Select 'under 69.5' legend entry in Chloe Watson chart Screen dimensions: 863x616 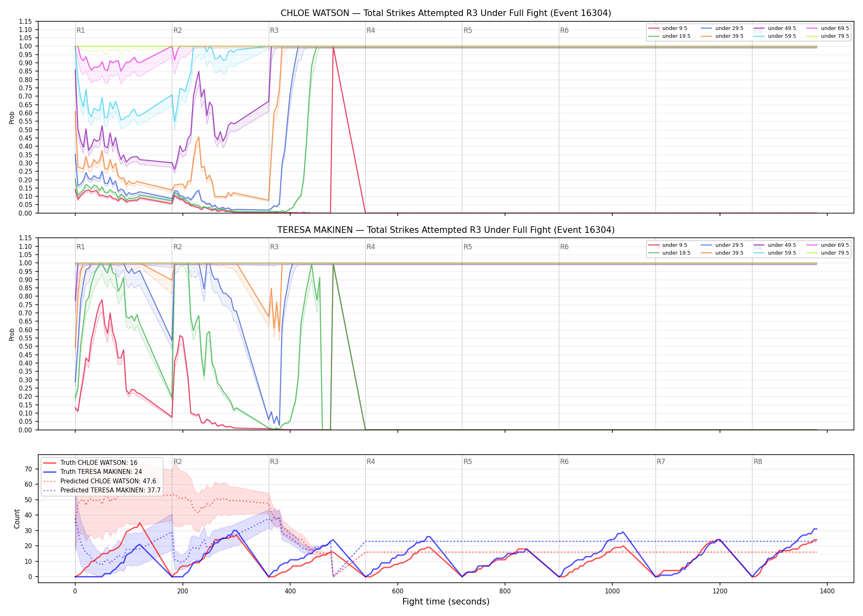coord(828,28)
